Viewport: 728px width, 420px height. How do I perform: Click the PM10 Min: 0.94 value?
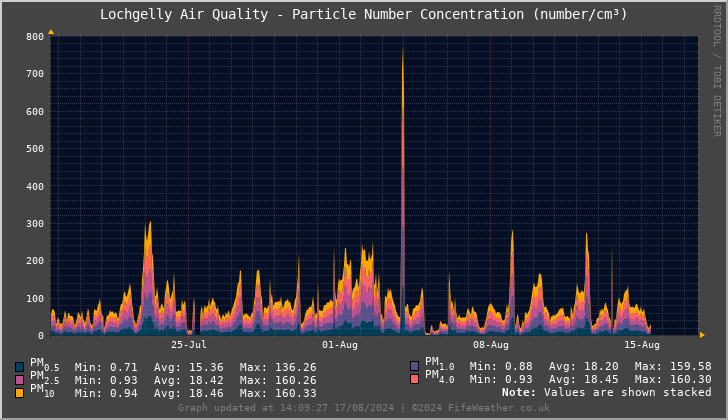click(106, 393)
